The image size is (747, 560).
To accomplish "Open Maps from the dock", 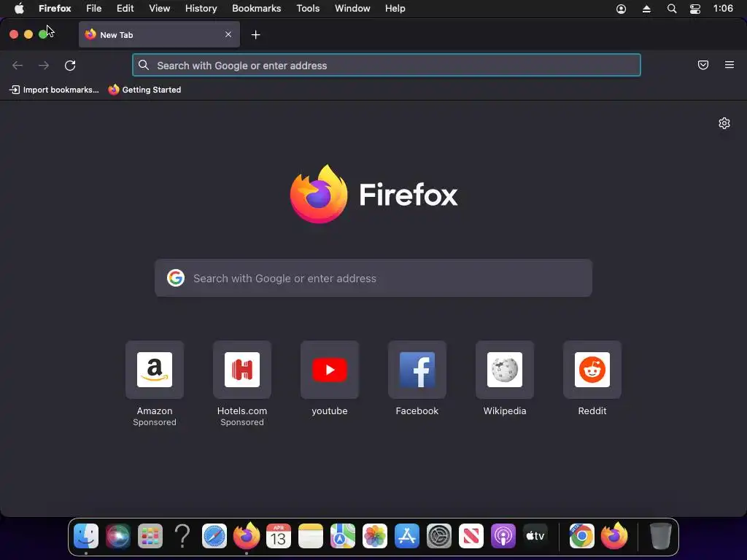I will pos(343,536).
